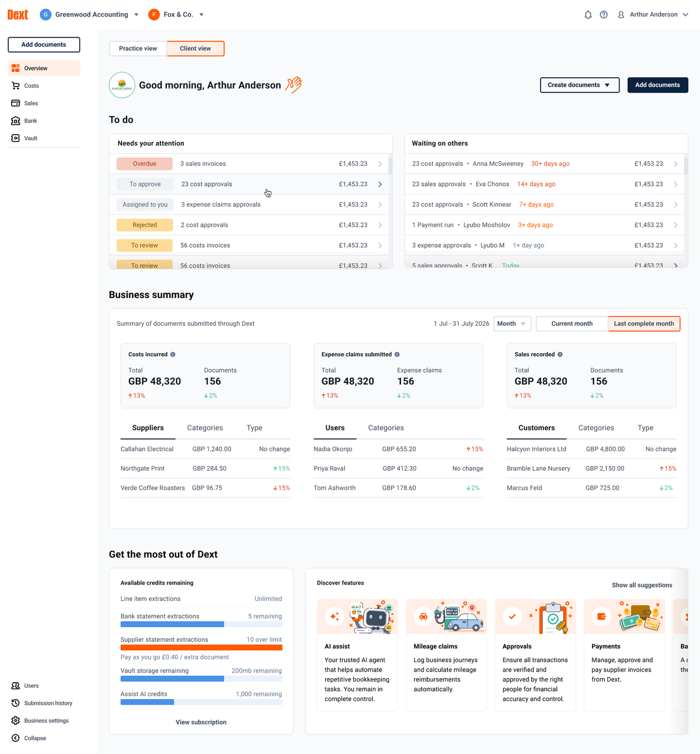Click View subscription link

click(201, 722)
